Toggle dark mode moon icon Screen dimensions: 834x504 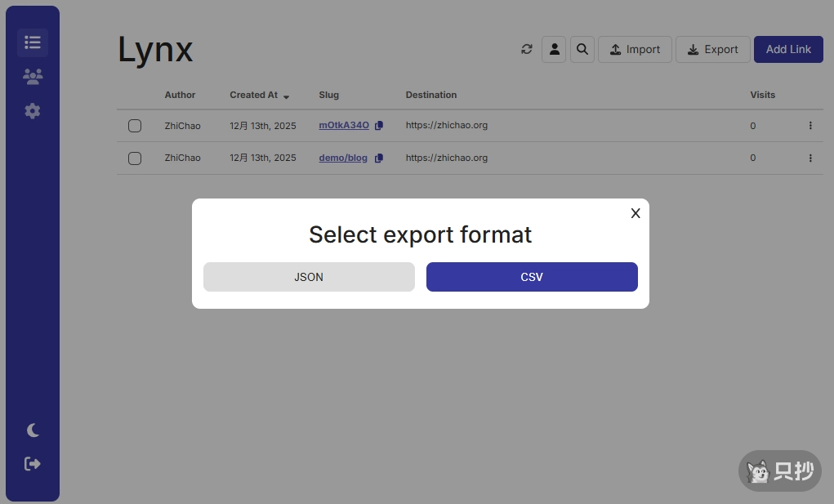[33, 430]
